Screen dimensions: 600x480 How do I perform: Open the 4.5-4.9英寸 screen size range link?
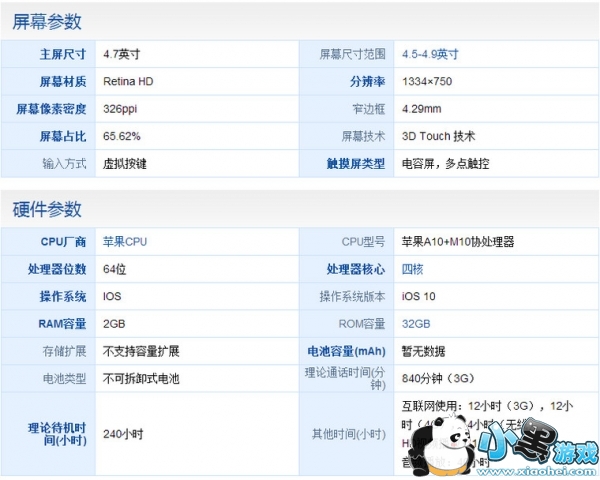tap(430, 54)
